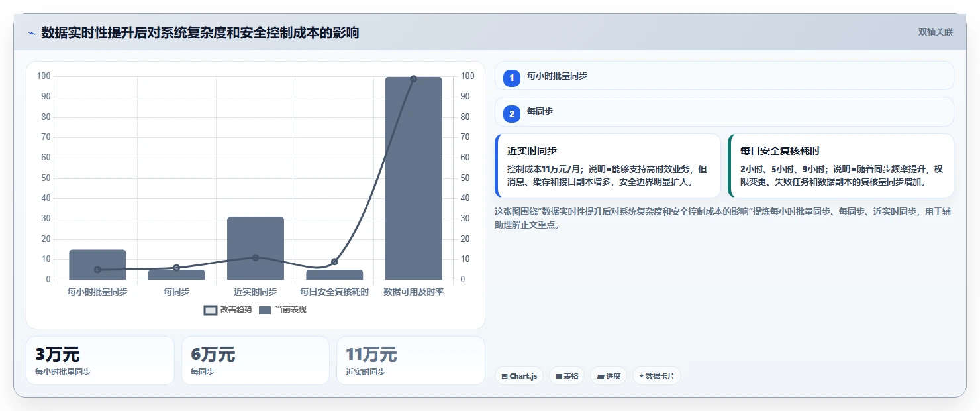Image resolution: width=980 pixels, height=411 pixels.
Task: Click x-axis label 每小时批量同步
Action: [x=97, y=292]
